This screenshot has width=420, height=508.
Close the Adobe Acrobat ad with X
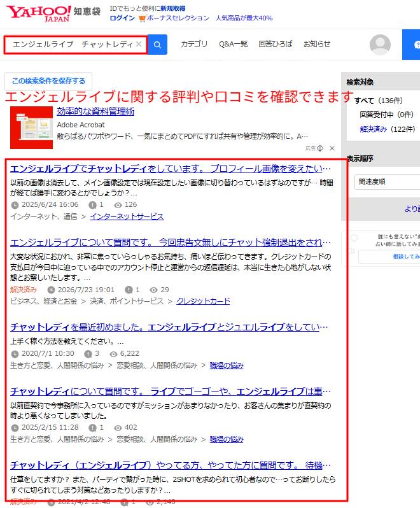pyautogui.click(x=332, y=148)
